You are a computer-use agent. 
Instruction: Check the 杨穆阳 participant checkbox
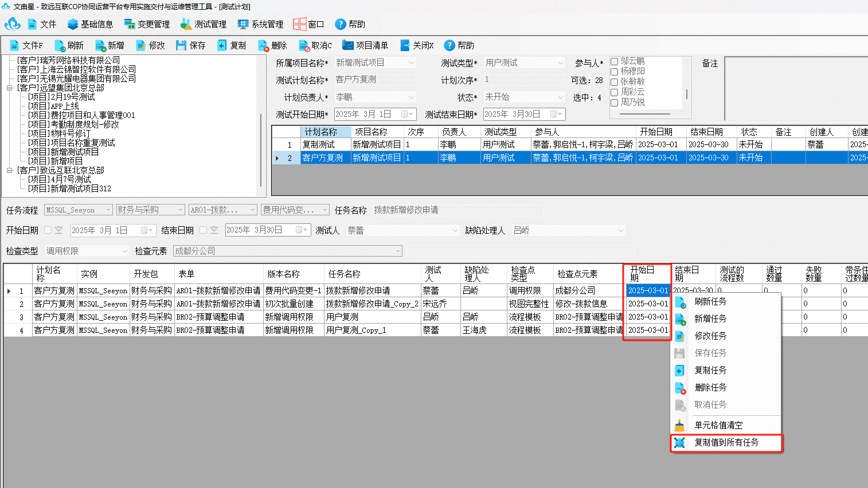614,72
